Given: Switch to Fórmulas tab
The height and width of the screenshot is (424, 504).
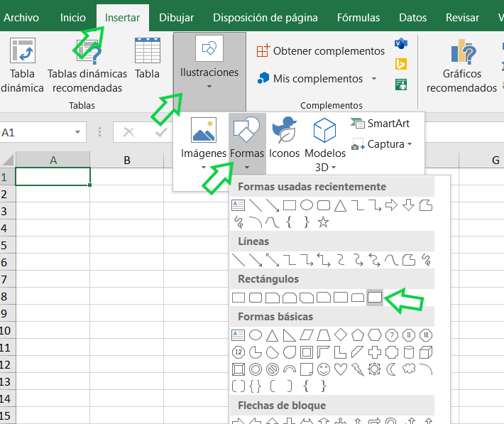Looking at the screenshot, I should 358,17.
